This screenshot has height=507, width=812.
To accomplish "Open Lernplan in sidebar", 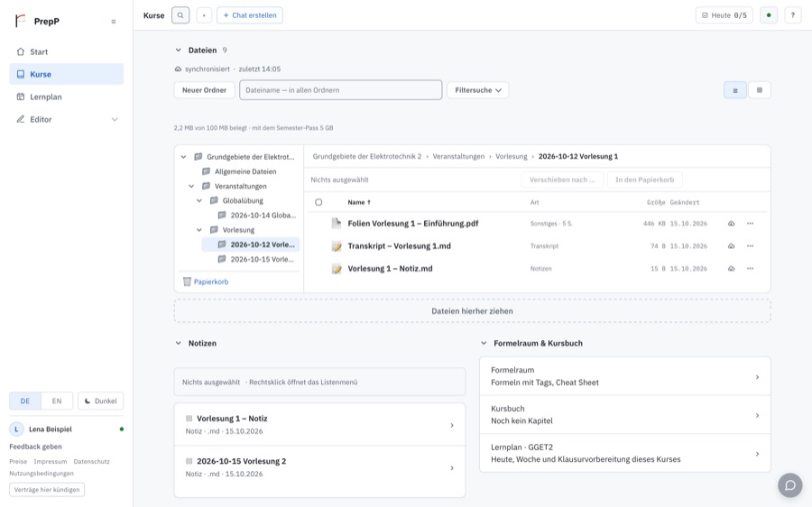I will [66, 97].
